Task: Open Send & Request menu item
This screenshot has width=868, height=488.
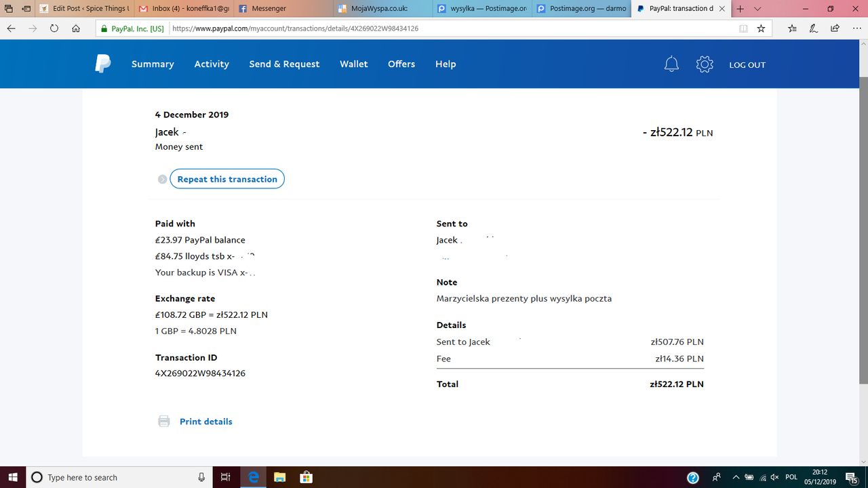Action: (284, 64)
